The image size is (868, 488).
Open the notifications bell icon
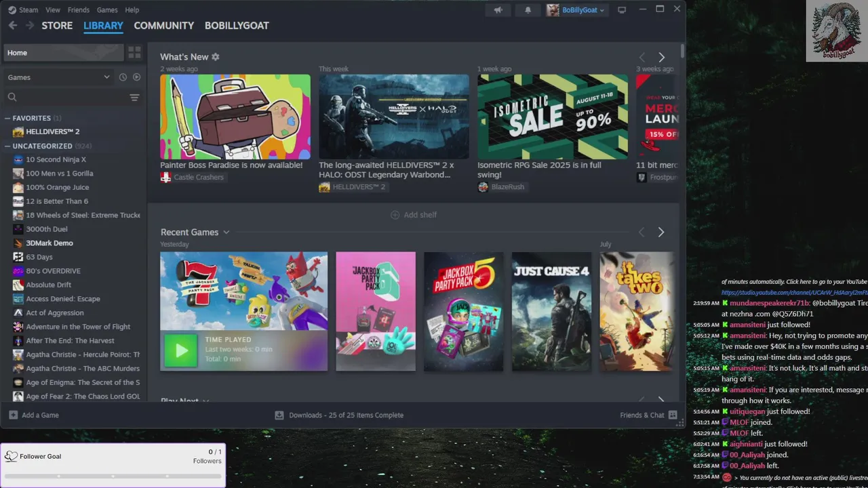click(528, 10)
